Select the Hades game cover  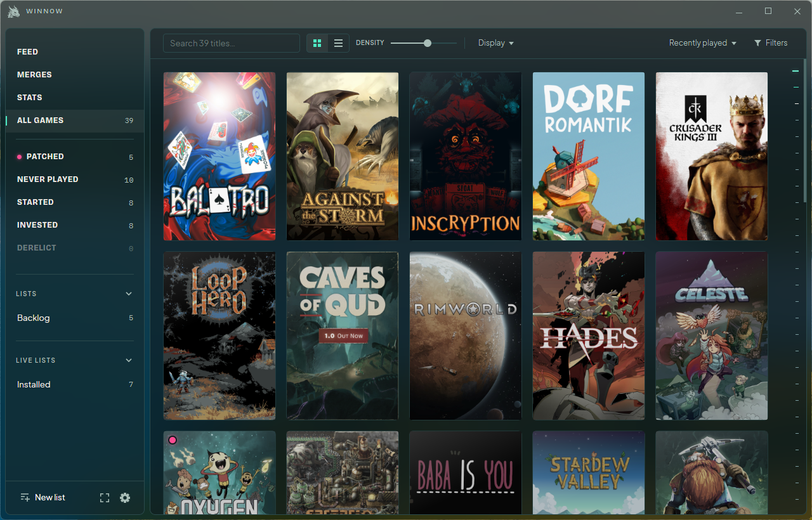tap(589, 336)
